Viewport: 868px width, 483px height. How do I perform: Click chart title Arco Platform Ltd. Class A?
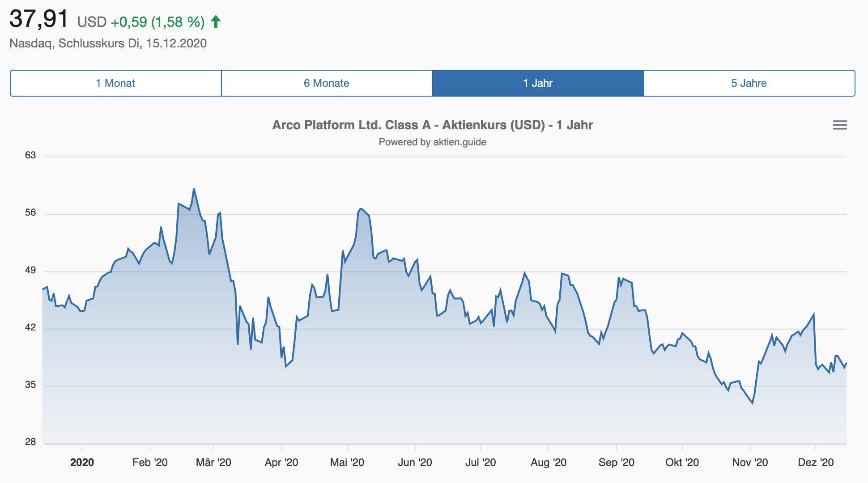tap(432, 125)
